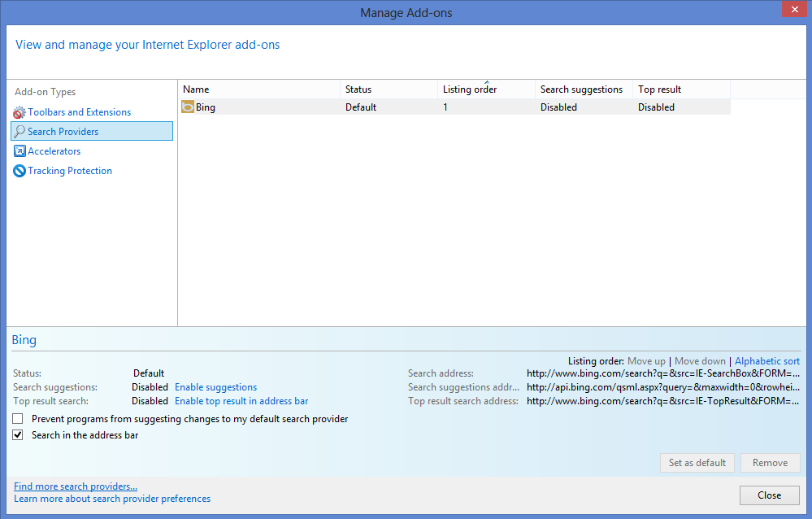Close the Manage Add-ons window with X

coord(795,9)
